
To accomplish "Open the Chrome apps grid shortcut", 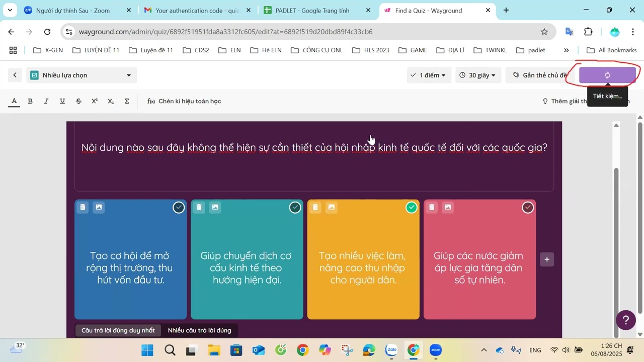I will pos(13,50).
